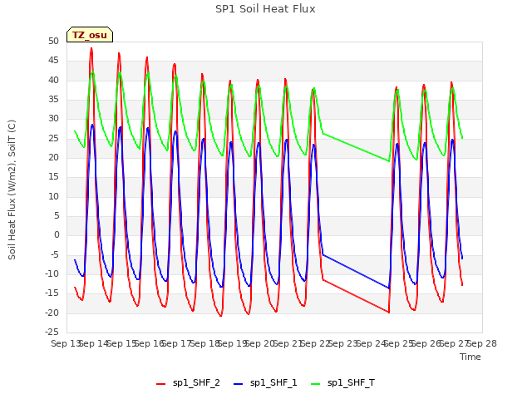
Task: Click the SP1 Soil Heat Flux title
Action: click(265, 9)
